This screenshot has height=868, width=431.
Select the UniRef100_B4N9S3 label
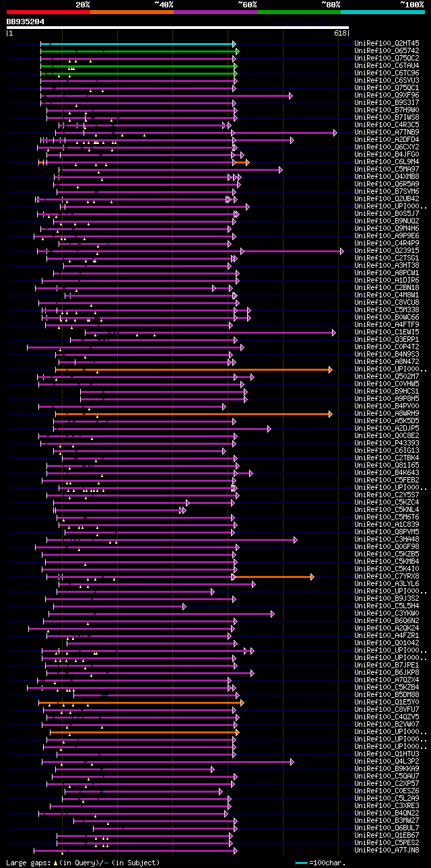pos(387,355)
